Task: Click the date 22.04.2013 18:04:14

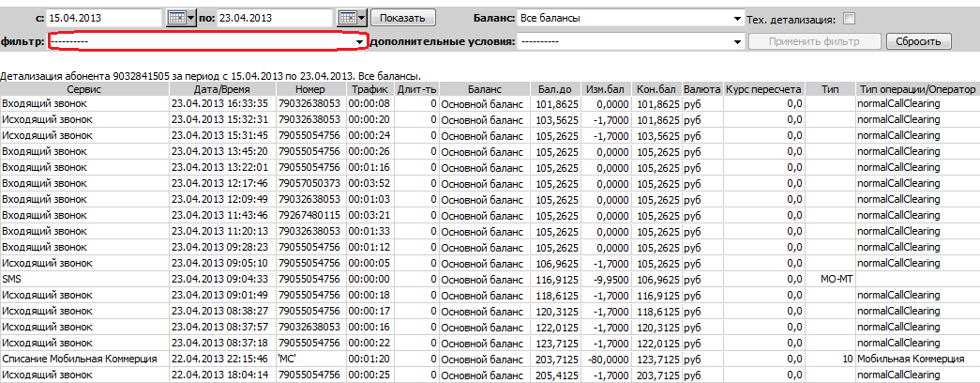Action: 219,375
